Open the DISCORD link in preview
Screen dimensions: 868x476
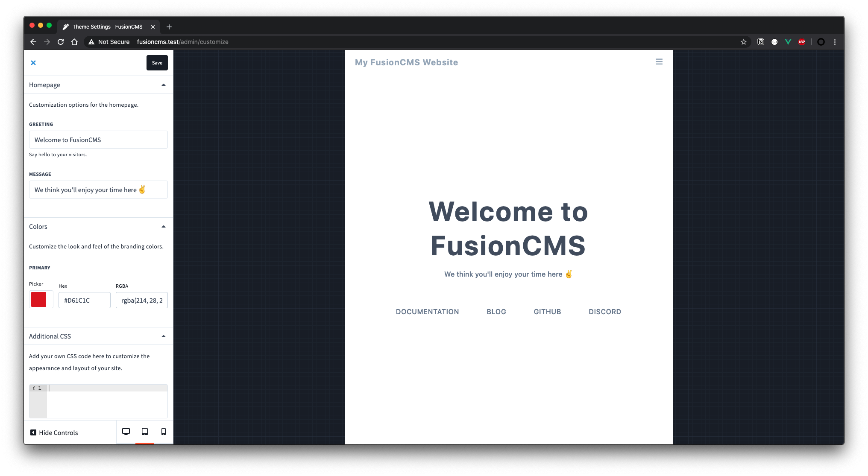[x=605, y=311]
